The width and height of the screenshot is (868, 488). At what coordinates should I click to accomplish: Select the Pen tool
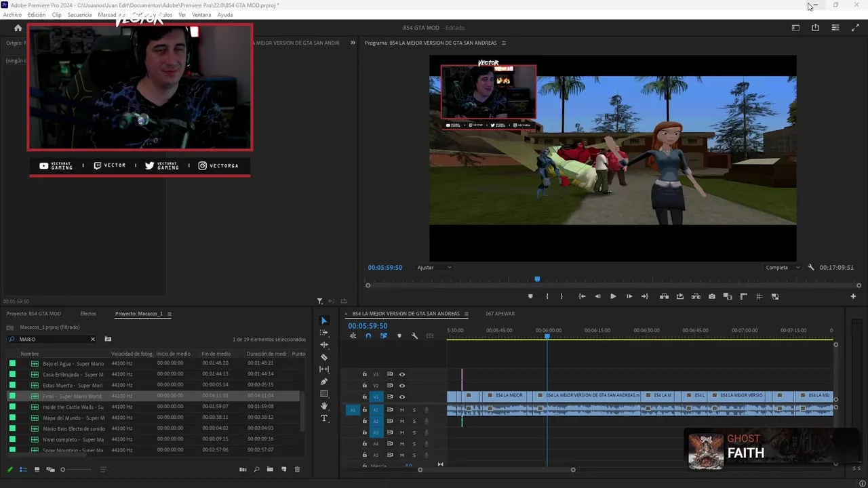(x=324, y=382)
